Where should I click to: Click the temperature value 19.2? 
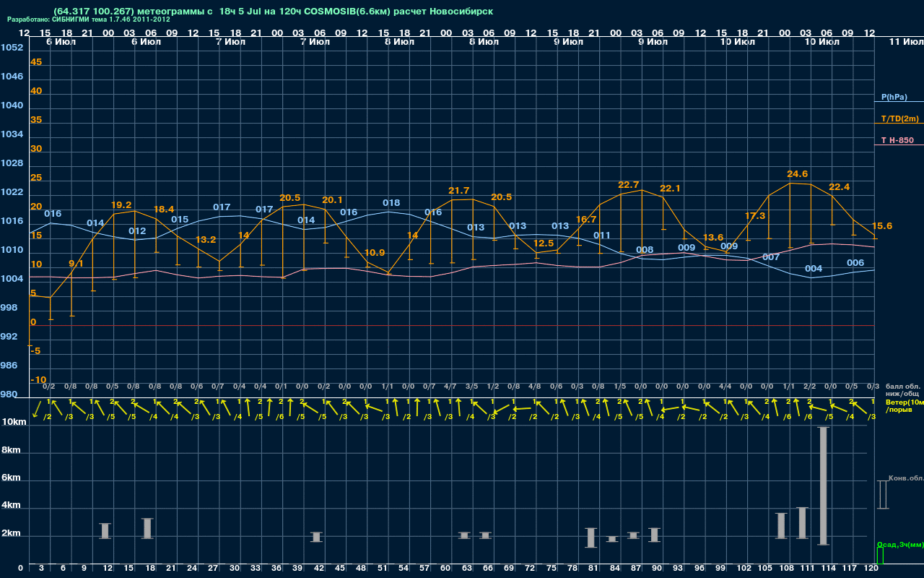coord(121,204)
